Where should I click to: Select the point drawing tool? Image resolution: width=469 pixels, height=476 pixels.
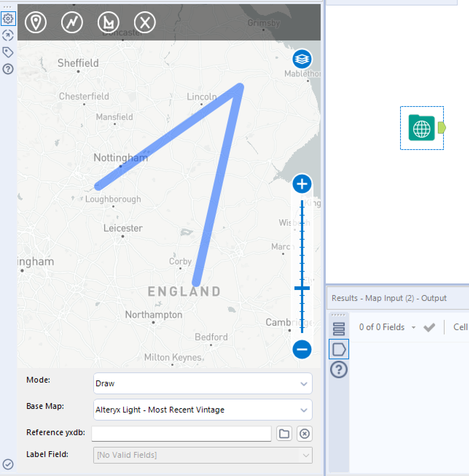point(36,22)
